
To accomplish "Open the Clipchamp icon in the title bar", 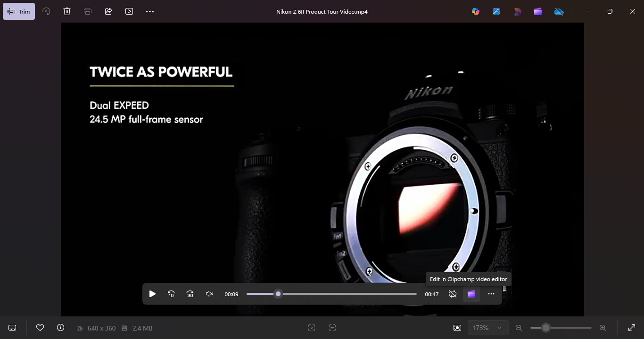I will coord(538,11).
